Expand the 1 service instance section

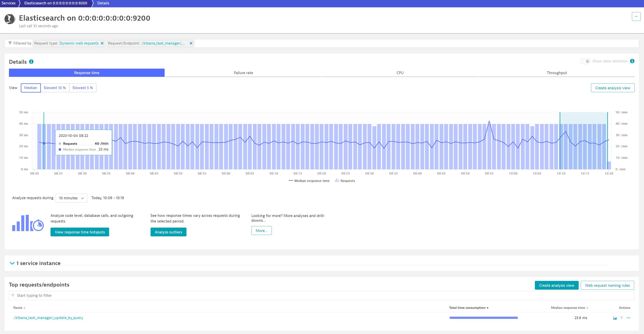tap(12, 263)
